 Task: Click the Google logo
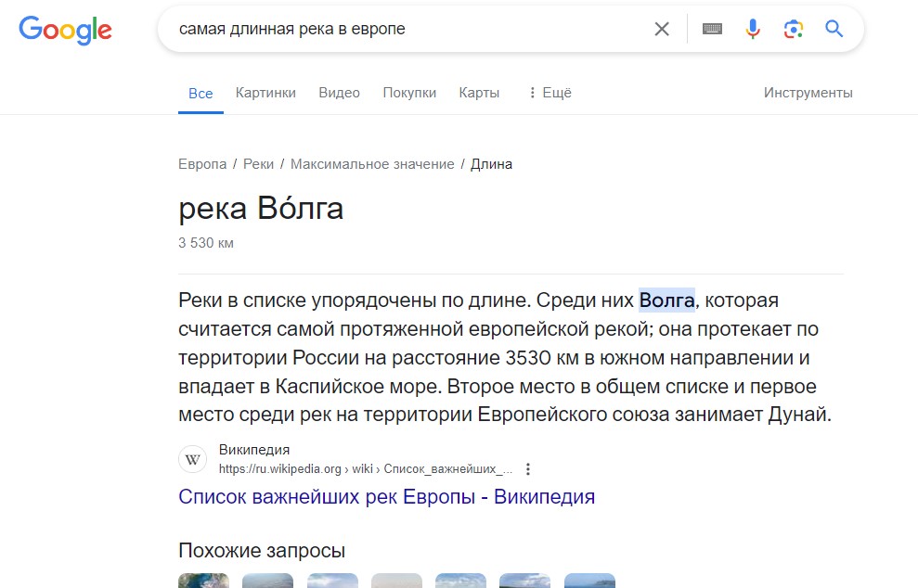click(x=65, y=30)
